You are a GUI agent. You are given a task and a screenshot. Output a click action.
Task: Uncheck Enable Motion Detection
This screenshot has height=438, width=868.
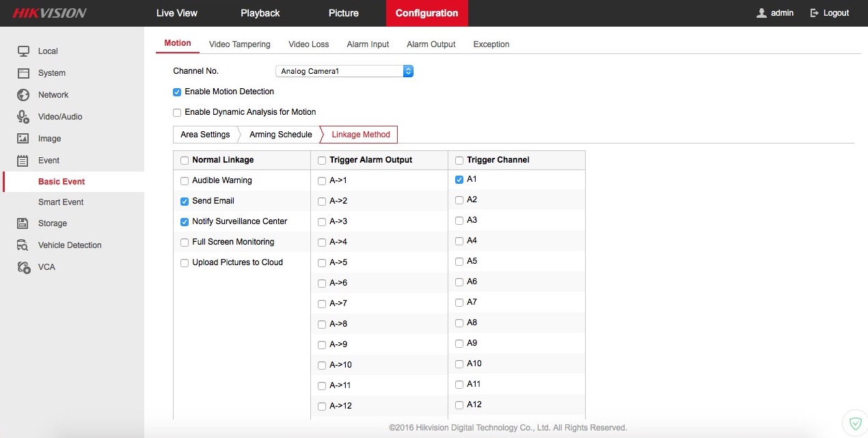pos(177,92)
